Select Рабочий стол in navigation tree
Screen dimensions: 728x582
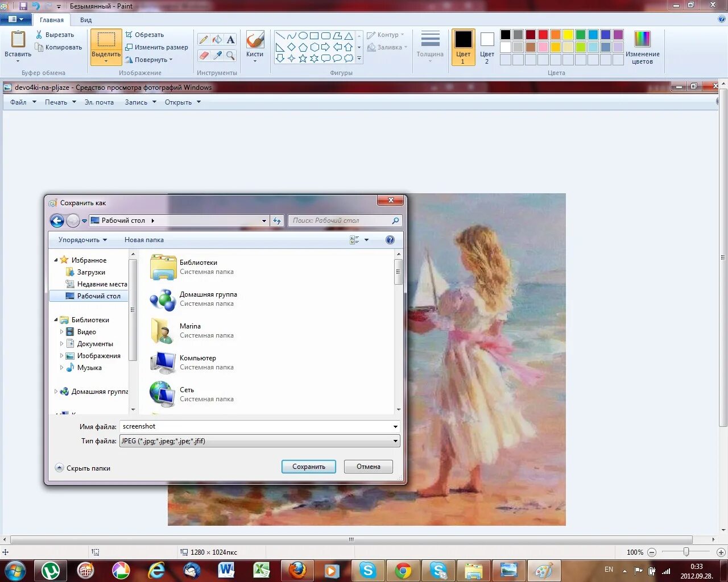[x=89, y=296]
